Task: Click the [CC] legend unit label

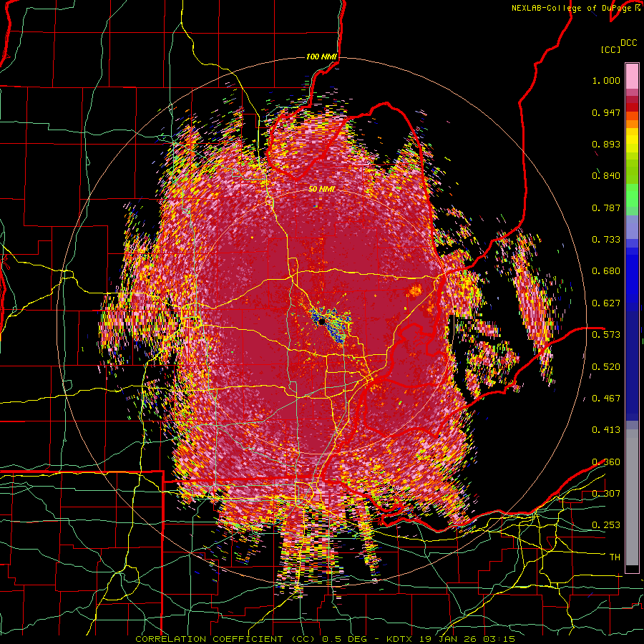Action: (611, 49)
